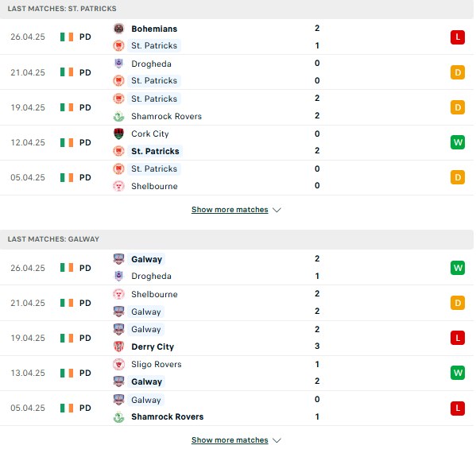Open the Bohemians team name link
Screen dimensions: 476x453
click(x=154, y=29)
